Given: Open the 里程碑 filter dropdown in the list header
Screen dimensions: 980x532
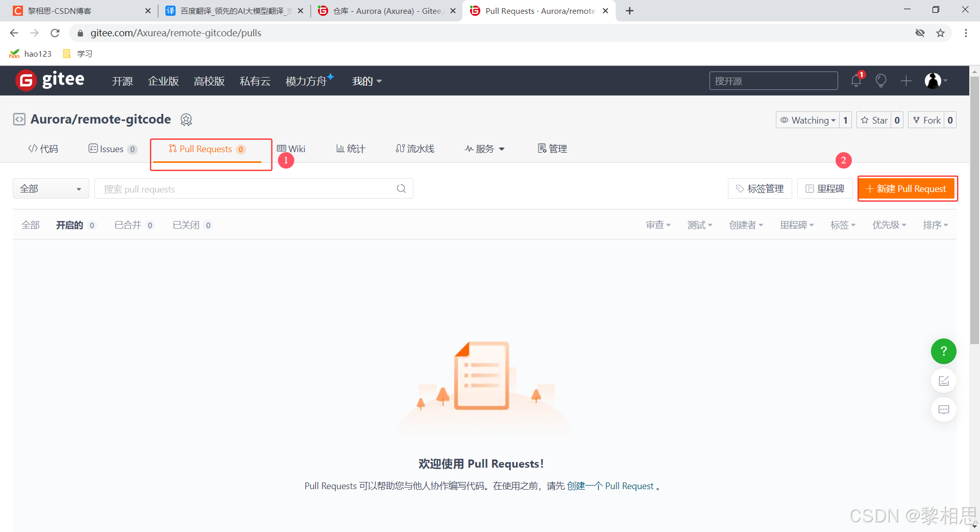Looking at the screenshot, I should tap(797, 225).
